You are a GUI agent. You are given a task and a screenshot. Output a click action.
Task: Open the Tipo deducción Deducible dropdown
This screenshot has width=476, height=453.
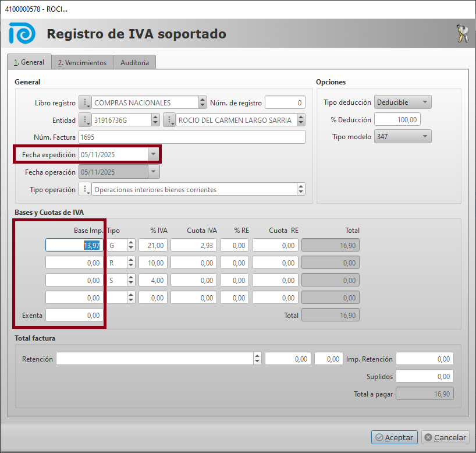point(425,102)
